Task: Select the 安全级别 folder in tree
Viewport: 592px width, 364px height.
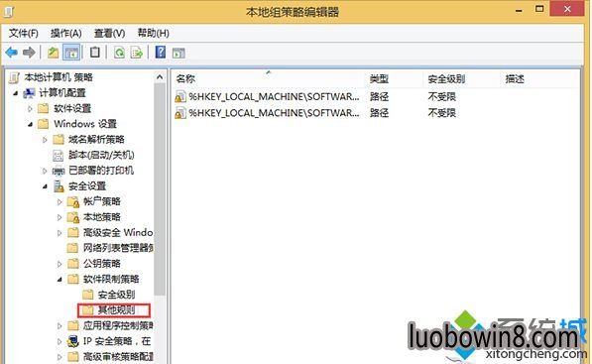Action: pos(109,295)
